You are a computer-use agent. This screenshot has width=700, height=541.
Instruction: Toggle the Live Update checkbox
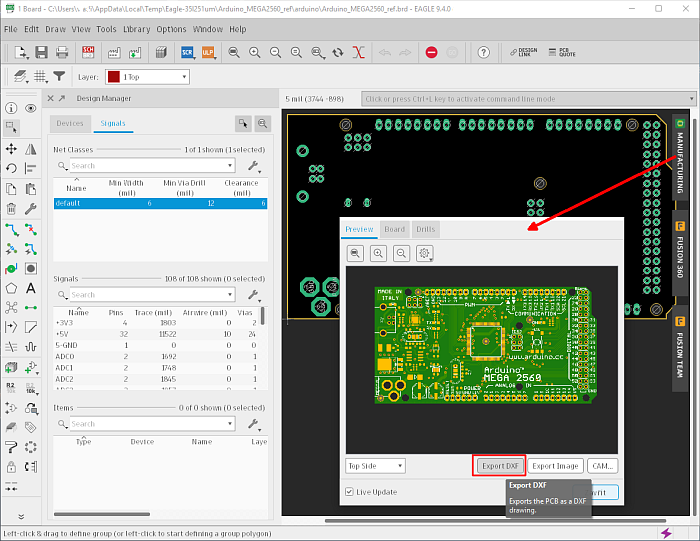(350, 492)
